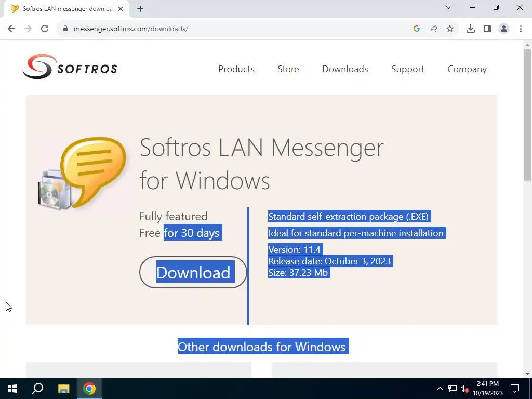View site security via the lock icon
The image size is (532, 399).
pyautogui.click(x=65, y=29)
